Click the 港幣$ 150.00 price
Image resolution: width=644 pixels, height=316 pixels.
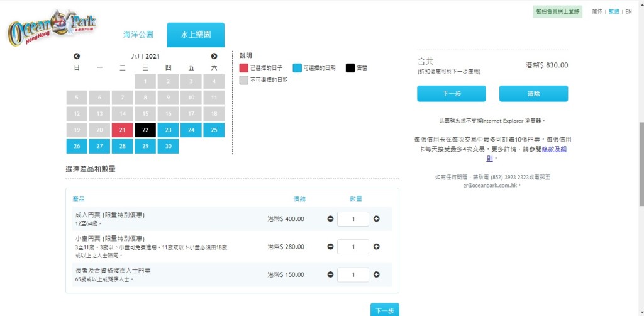pos(286,275)
